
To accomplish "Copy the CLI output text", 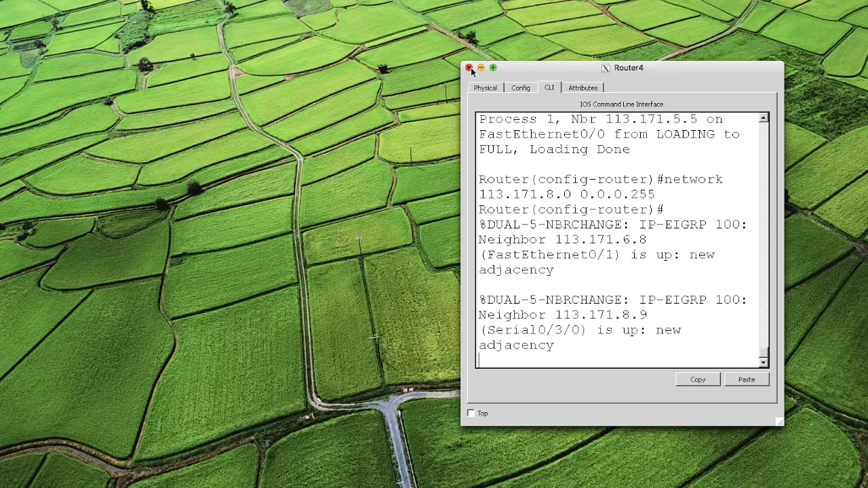I will click(x=698, y=380).
